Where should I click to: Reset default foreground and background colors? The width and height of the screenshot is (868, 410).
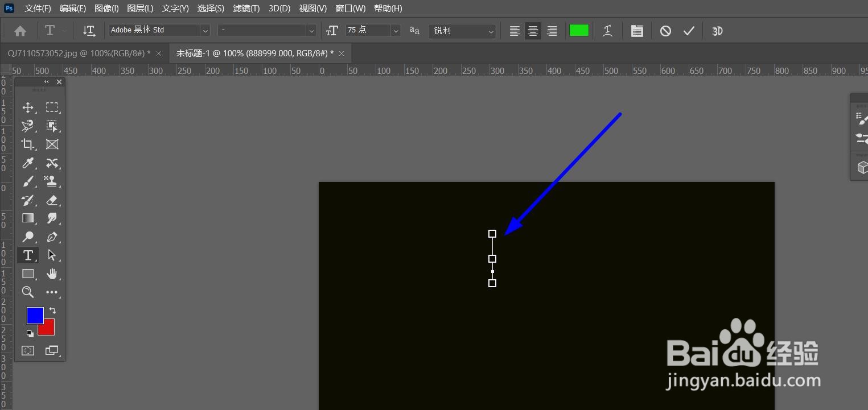point(30,334)
